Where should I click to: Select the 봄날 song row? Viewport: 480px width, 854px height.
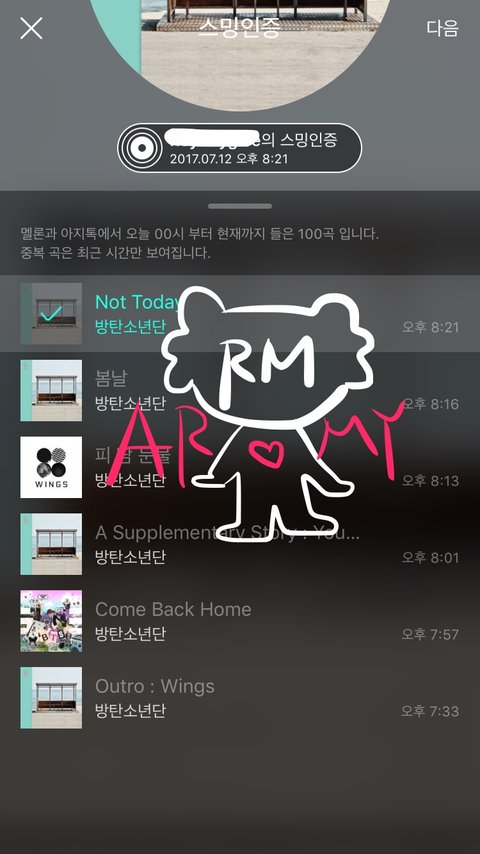click(240, 391)
